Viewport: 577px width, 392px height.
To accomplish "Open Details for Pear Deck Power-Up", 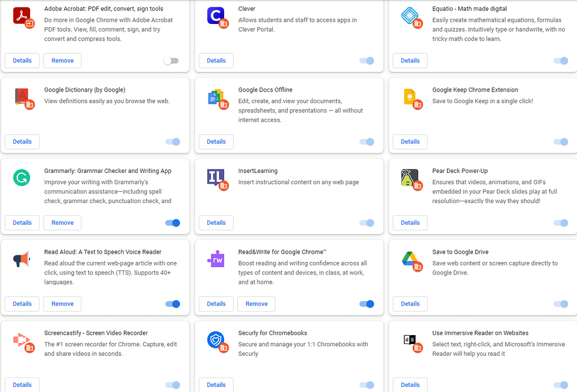I will point(410,222).
